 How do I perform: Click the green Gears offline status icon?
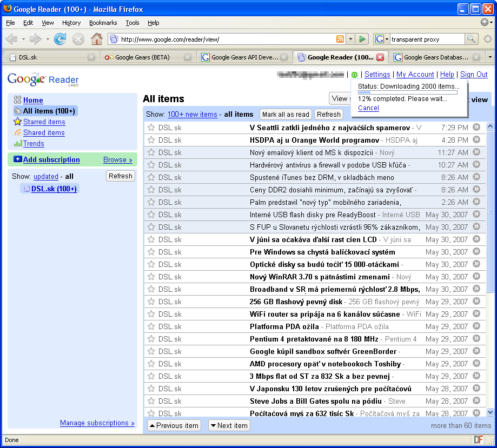coord(354,75)
